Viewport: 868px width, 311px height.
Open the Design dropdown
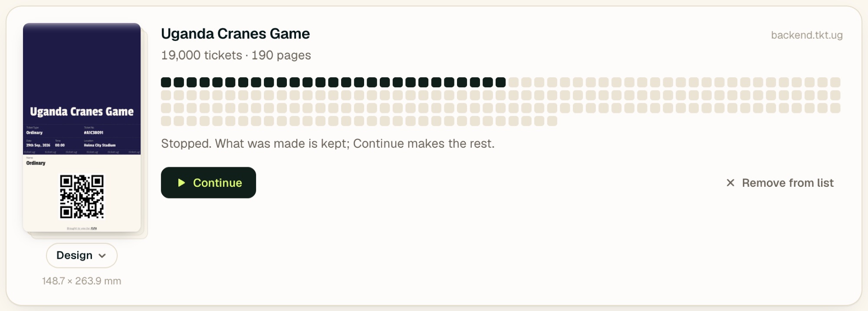(x=82, y=255)
